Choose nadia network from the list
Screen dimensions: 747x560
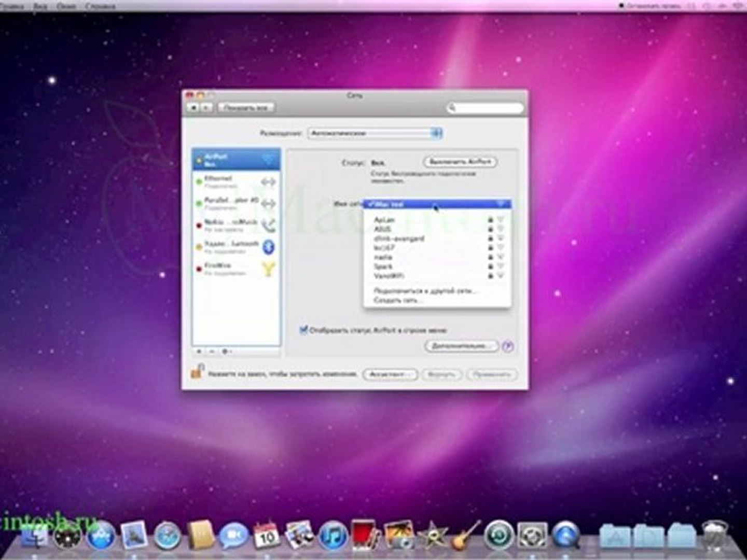437,257
